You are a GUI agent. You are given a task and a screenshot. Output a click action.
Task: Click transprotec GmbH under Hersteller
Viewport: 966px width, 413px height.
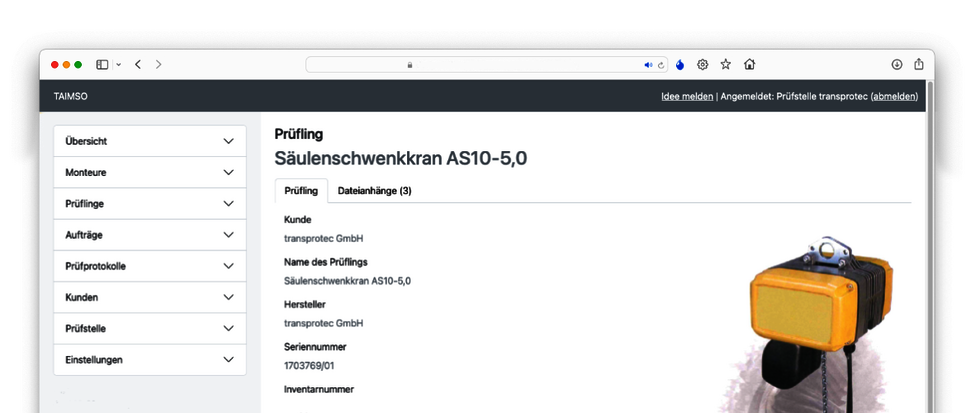click(323, 323)
